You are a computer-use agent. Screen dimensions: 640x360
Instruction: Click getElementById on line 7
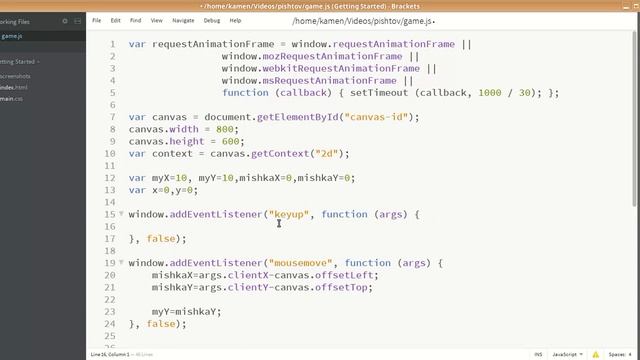click(297, 117)
